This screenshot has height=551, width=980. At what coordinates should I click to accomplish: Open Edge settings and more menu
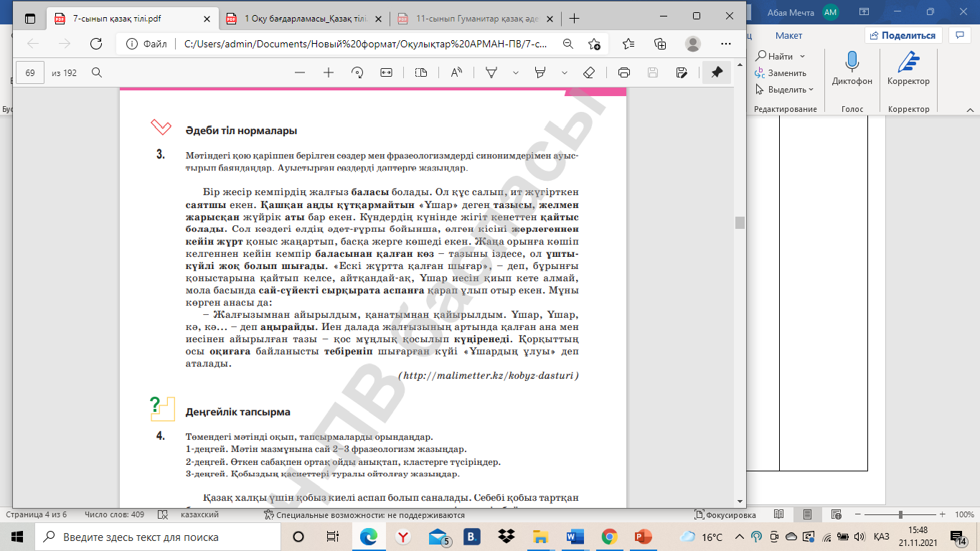[725, 44]
